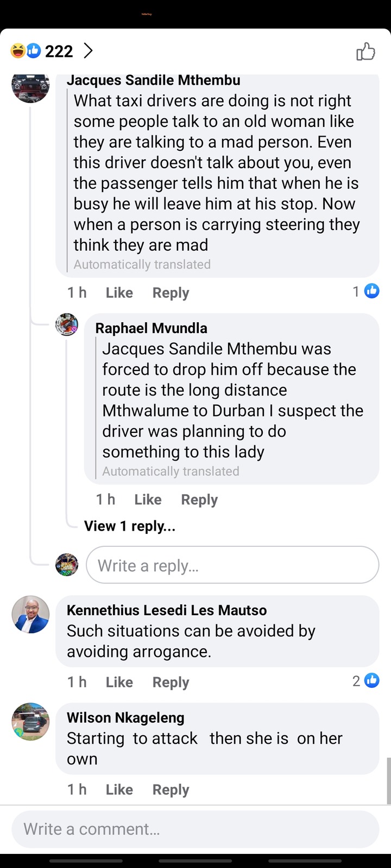The width and height of the screenshot is (391, 868).
Task: Reply to Raphael Mvundla's comment
Action: pos(199,500)
